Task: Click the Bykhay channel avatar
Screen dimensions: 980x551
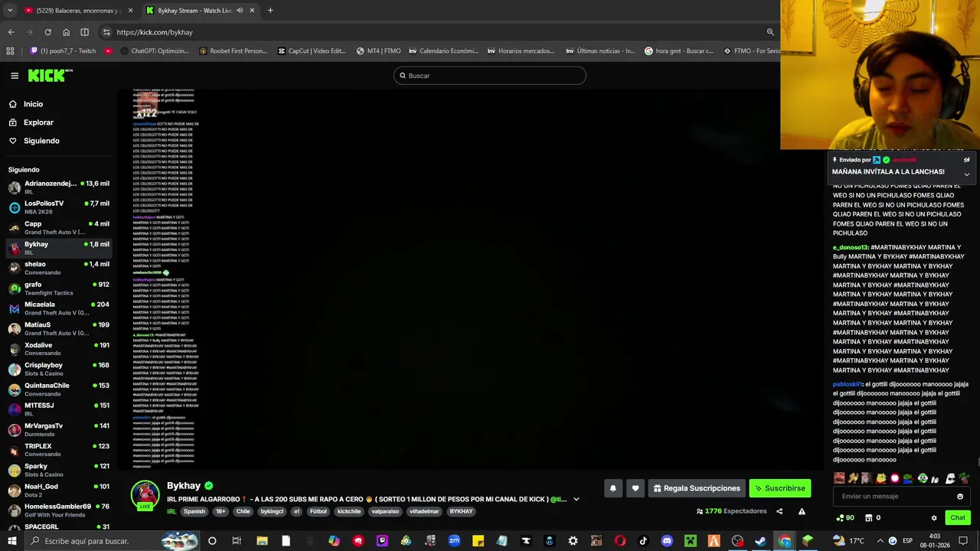Action: (x=145, y=494)
